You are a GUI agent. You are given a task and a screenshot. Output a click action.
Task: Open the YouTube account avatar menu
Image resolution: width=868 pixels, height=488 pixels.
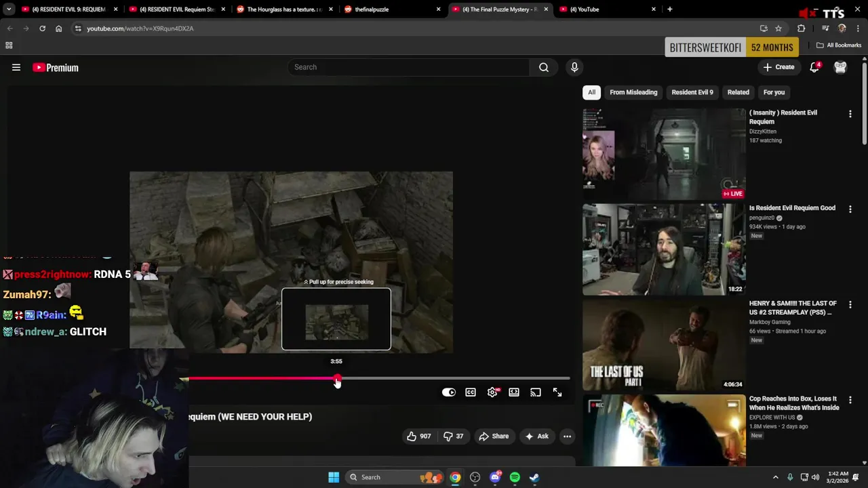coord(840,67)
